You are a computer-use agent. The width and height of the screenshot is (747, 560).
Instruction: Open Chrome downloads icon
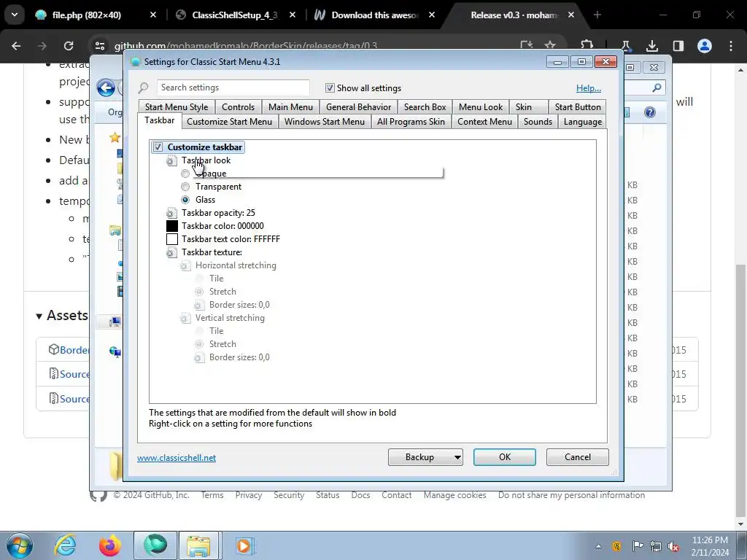[651, 46]
